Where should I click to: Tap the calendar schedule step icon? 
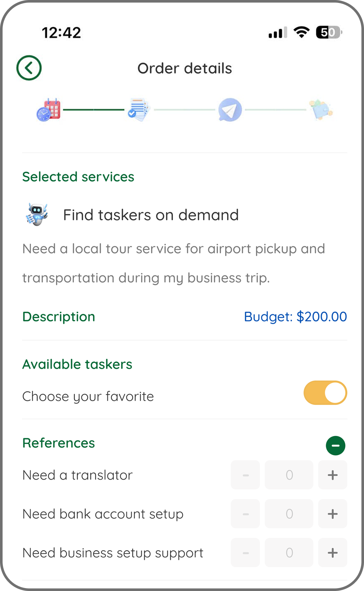tap(49, 110)
